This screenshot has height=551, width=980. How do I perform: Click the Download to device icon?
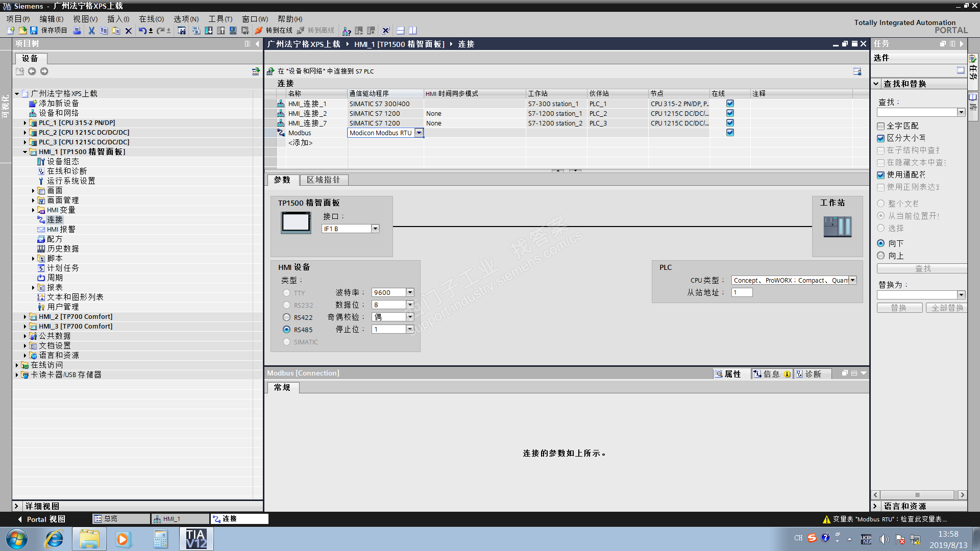209,31
